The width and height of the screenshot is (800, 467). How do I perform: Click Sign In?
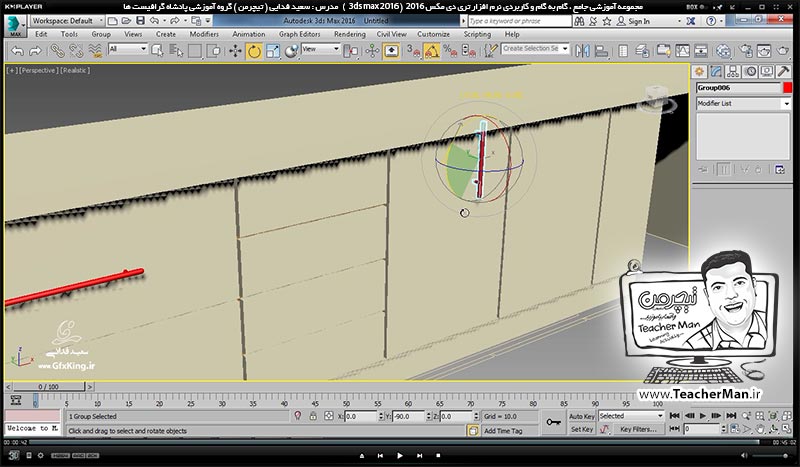639,21
